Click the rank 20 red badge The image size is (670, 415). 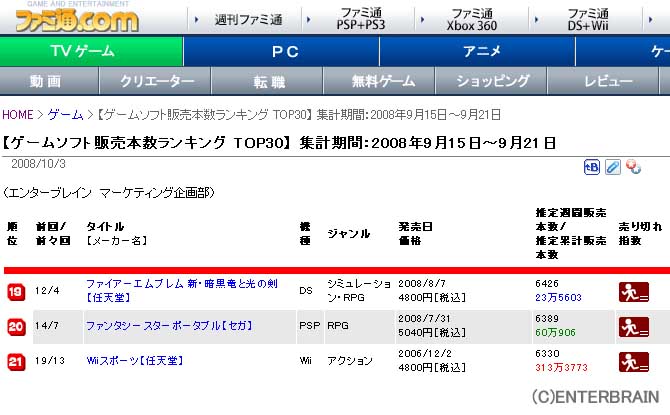(x=16, y=327)
